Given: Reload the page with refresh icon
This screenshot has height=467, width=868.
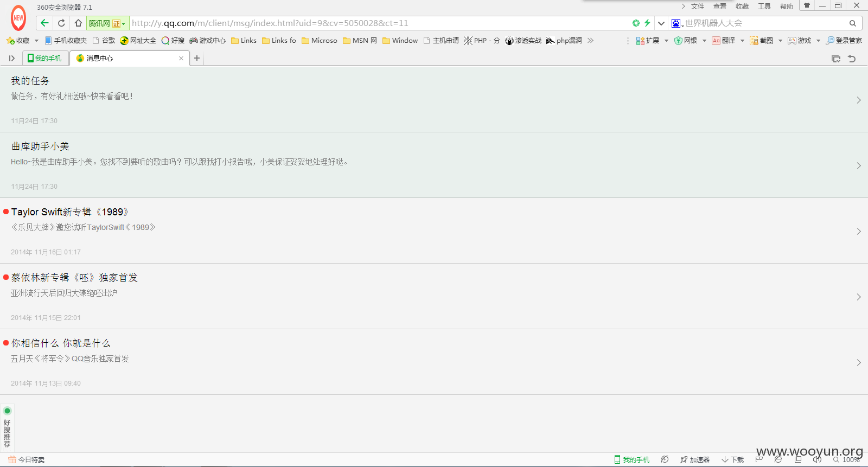Looking at the screenshot, I should coord(61,23).
